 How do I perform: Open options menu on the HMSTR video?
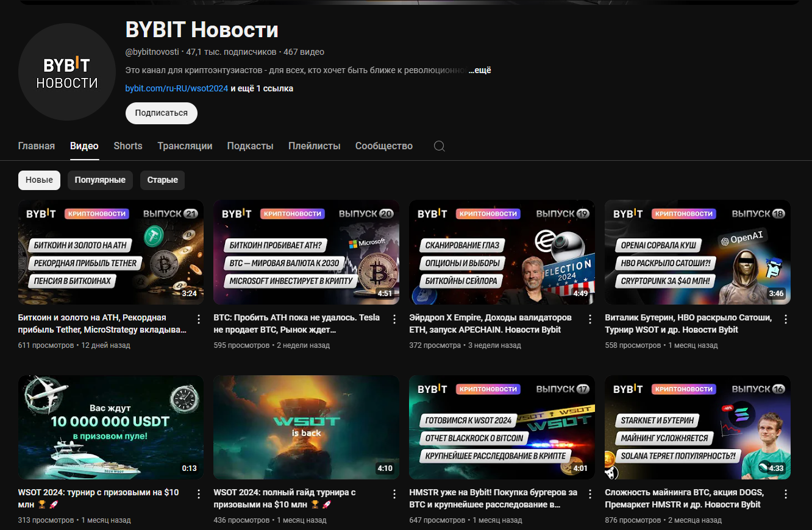tap(589, 493)
